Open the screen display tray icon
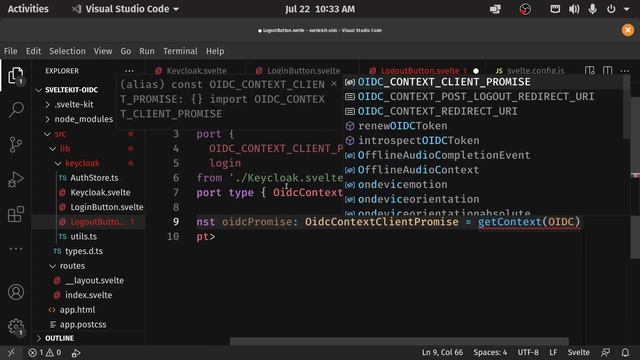The image size is (640, 360). click(x=495, y=9)
